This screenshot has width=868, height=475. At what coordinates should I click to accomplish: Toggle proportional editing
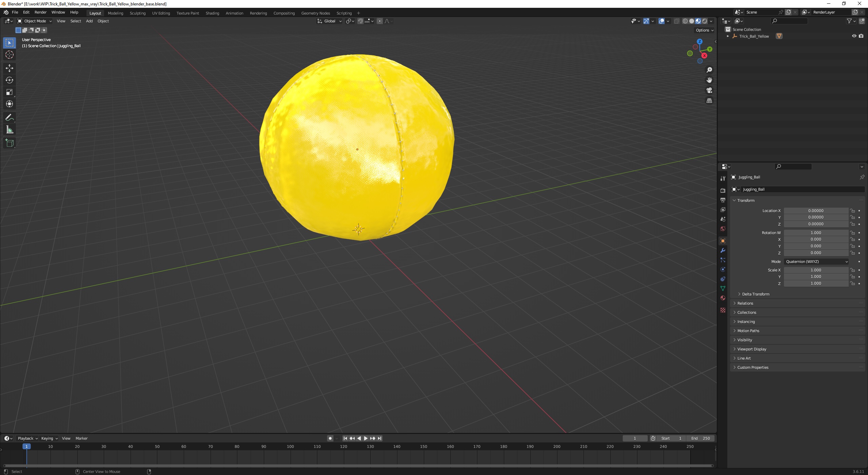pos(380,21)
